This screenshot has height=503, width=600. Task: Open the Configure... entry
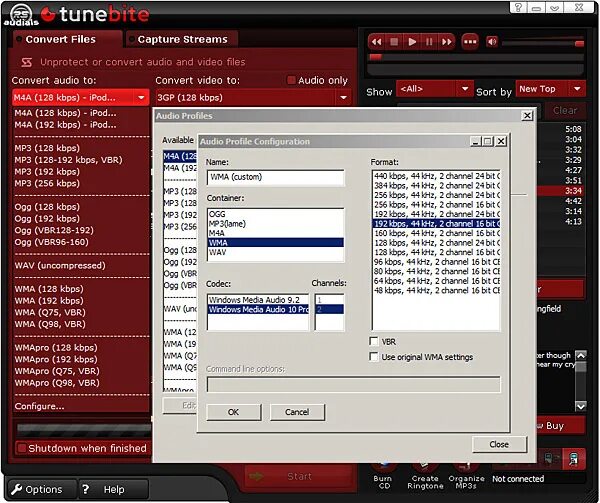coord(39,406)
